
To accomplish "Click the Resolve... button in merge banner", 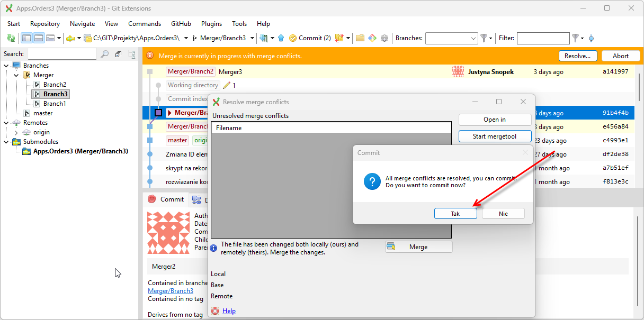I will (x=578, y=56).
